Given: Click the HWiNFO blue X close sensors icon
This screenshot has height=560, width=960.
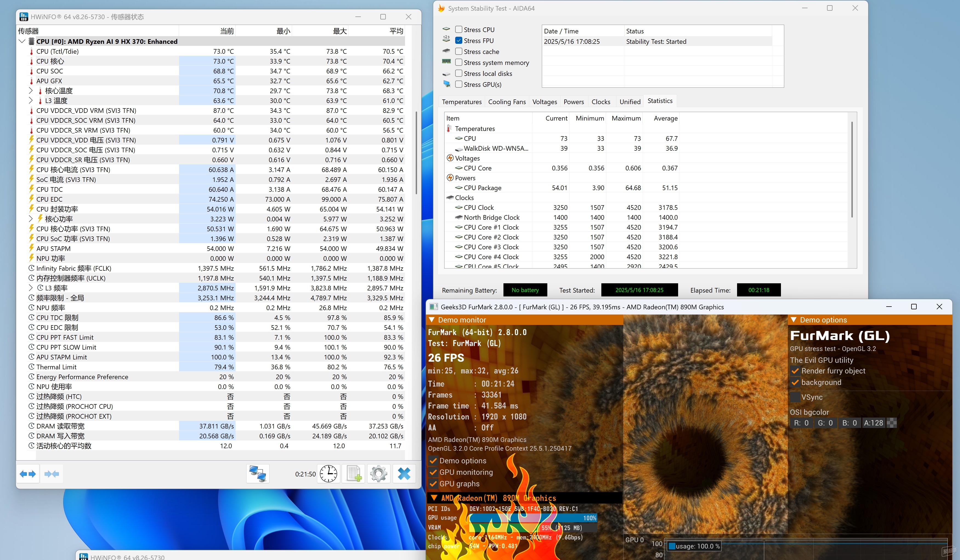Looking at the screenshot, I should 404,474.
